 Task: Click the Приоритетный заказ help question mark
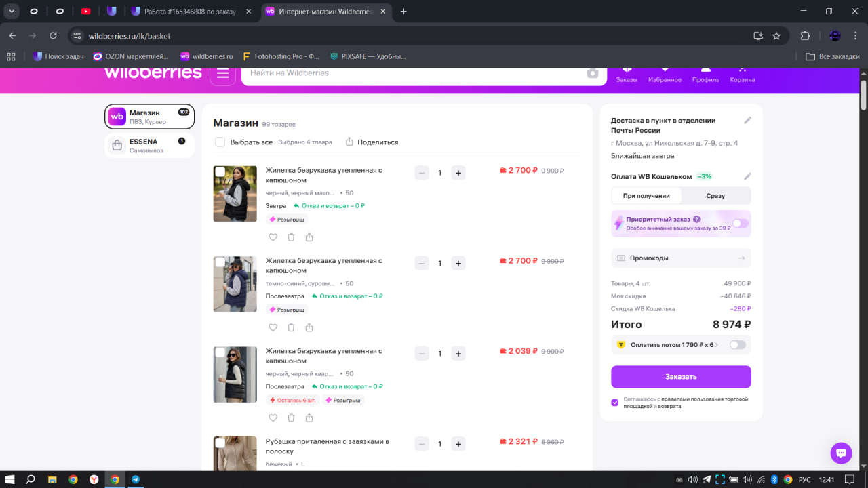(x=696, y=220)
